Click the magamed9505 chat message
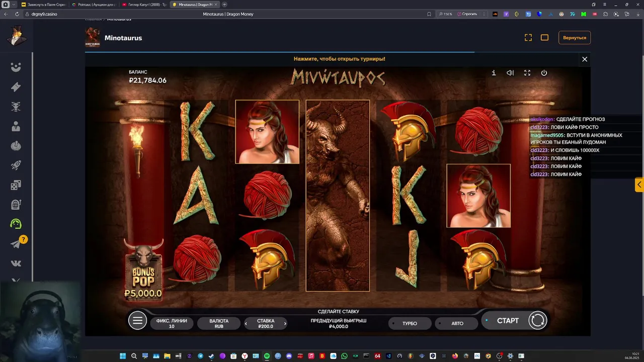This screenshot has width=644, height=362. [577, 139]
